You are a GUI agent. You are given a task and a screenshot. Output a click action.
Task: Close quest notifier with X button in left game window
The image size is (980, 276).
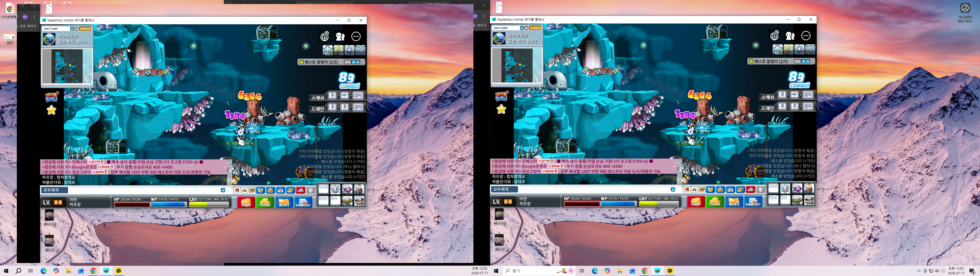358,62
